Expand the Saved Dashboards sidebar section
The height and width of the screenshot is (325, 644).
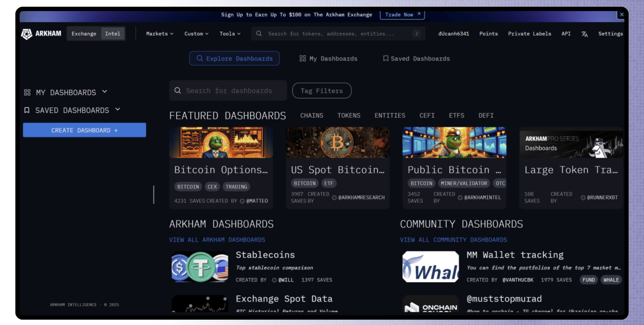click(72, 110)
